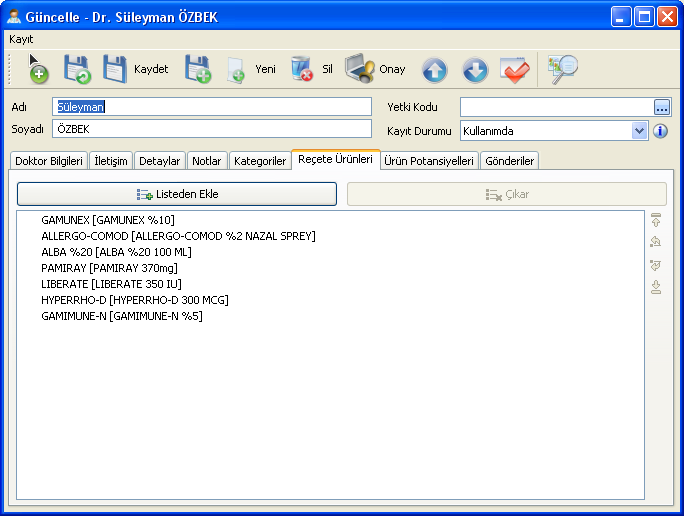Screen dimensions: 684x516
Task: Click the Listeden Ekle button
Action: coord(177,194)
